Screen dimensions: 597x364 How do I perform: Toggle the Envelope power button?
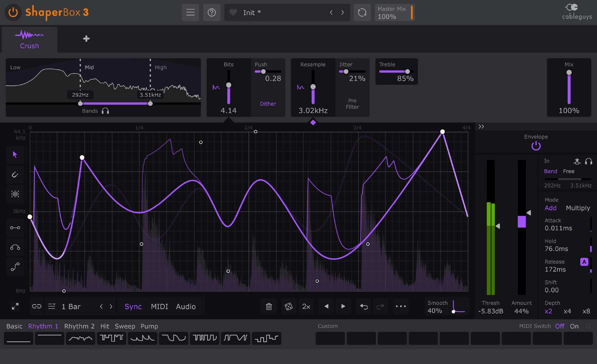point(536,146)
